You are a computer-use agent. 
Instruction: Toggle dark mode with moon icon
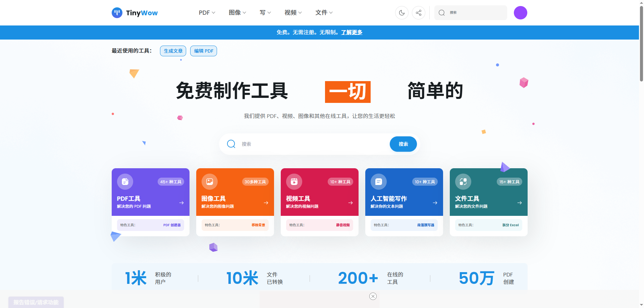click(x=401, y=13)
